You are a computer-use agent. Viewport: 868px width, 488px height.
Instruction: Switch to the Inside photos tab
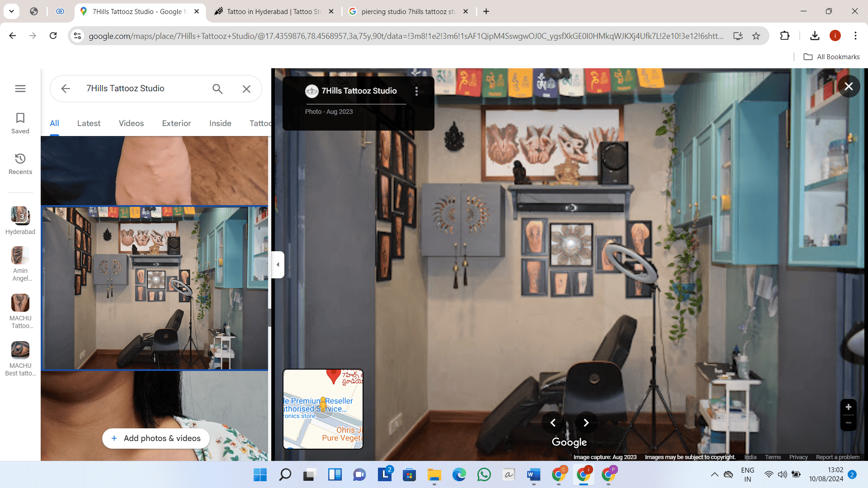tap(220, 123)
